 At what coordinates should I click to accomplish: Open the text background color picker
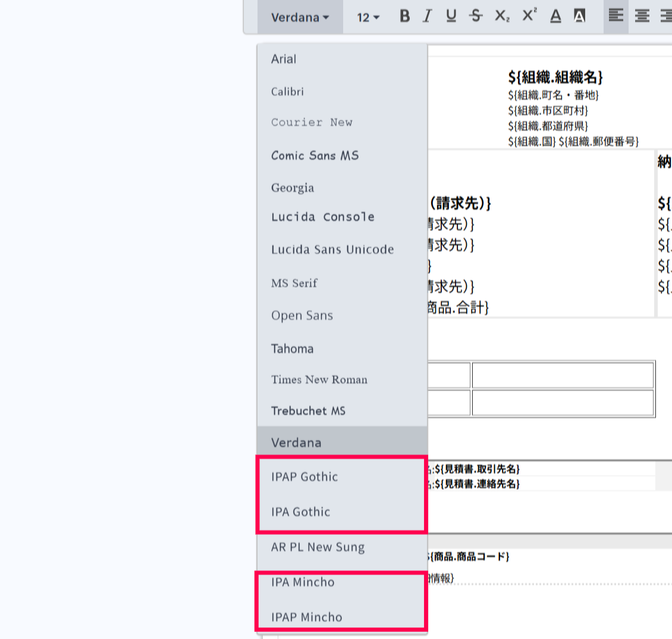(580, 16)
